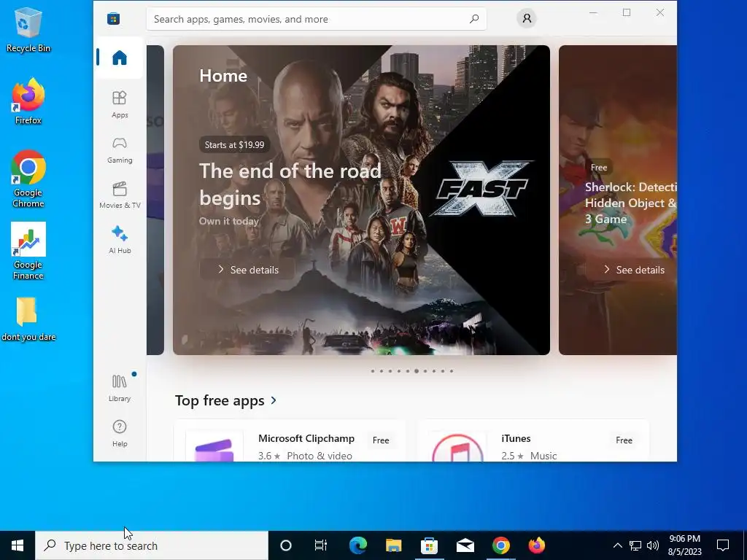Click the taskbar 'Type here to search' box
Viewport: 747px width, 560px height.
point(152,545)
